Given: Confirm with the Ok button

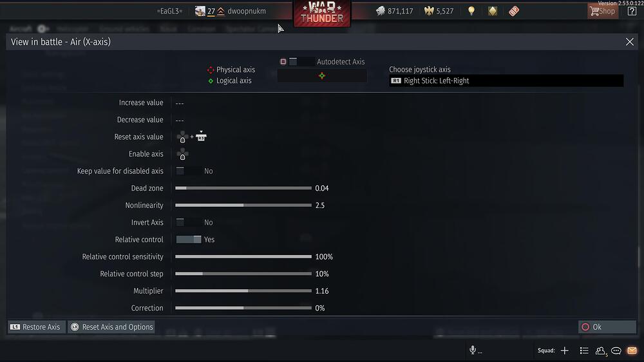Looking at the screenshot, I should [607, 327].
